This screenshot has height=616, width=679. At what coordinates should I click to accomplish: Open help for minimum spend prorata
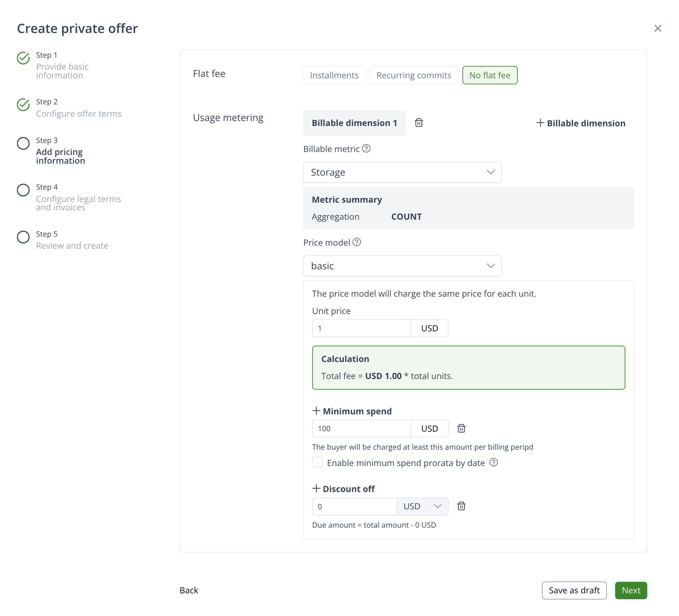(493, 463)
